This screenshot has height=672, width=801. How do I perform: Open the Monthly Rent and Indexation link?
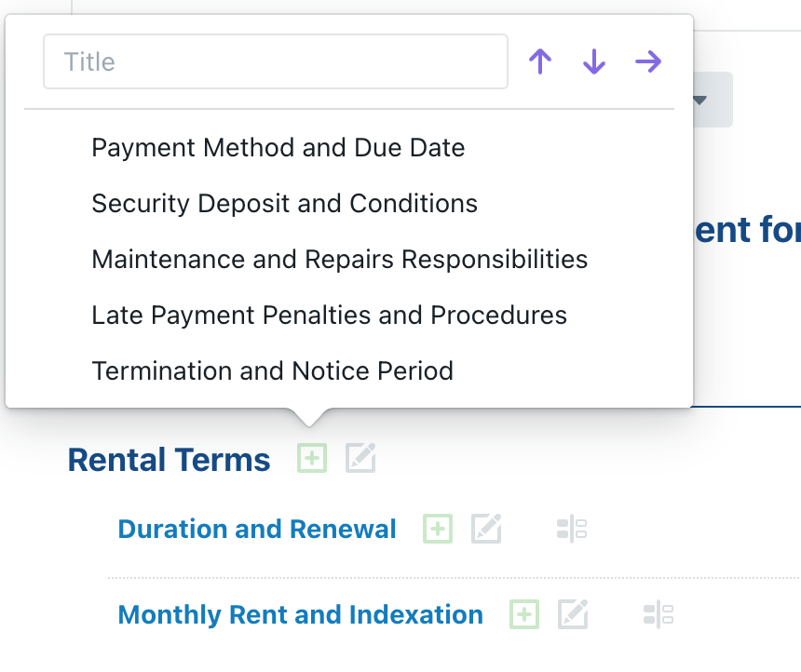(x=300, y=614)
